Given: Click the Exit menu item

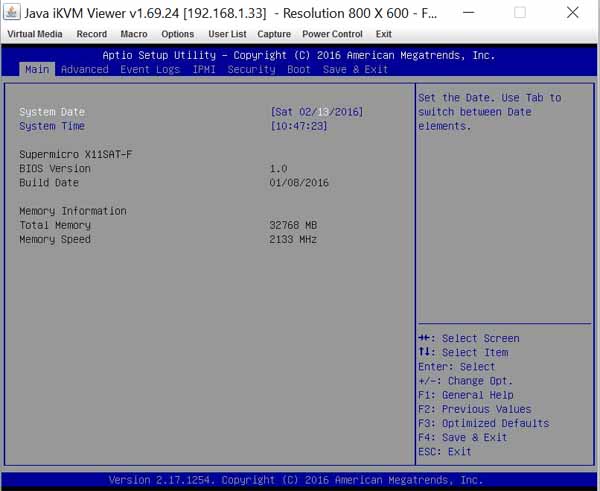Looking at the screenshot, I should [x=383, y=34].
